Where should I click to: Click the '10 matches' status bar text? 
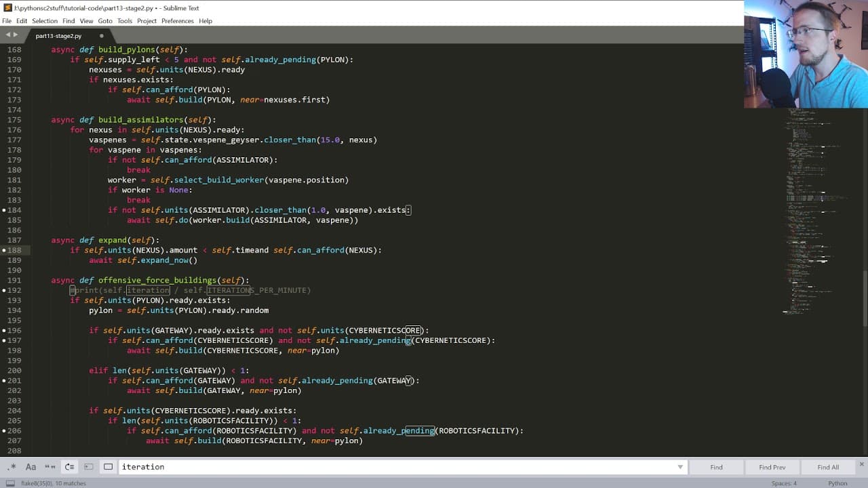click(71, 483)
